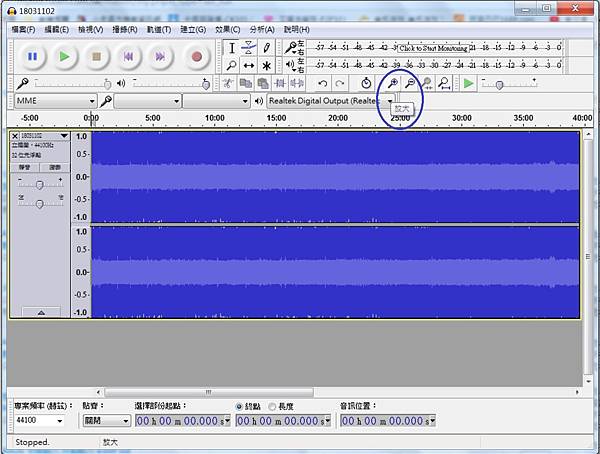This screenshot has height=454, width=600.
Task: Click the track 獨奏 (Solo) button
Action: (x=55, y=167)
